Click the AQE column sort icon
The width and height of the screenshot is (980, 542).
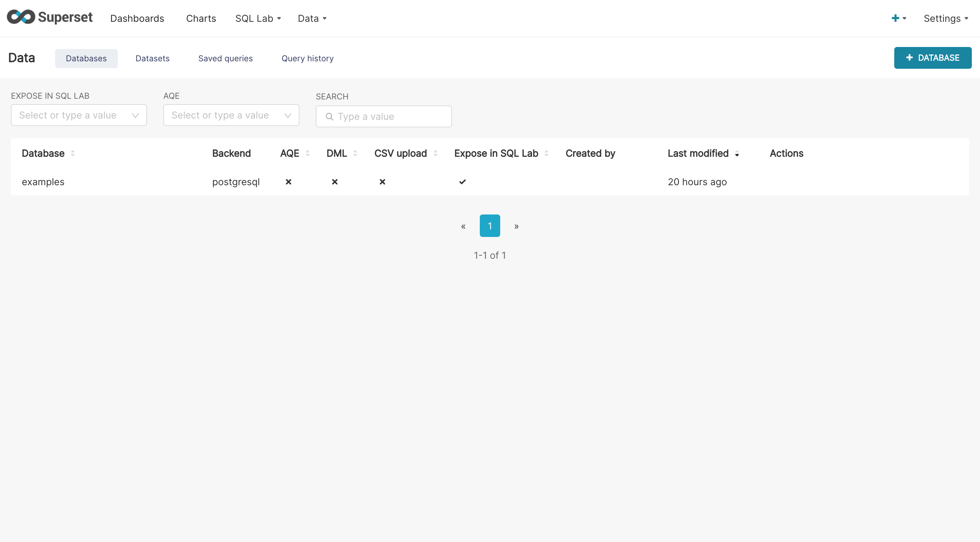pos(307,154)
